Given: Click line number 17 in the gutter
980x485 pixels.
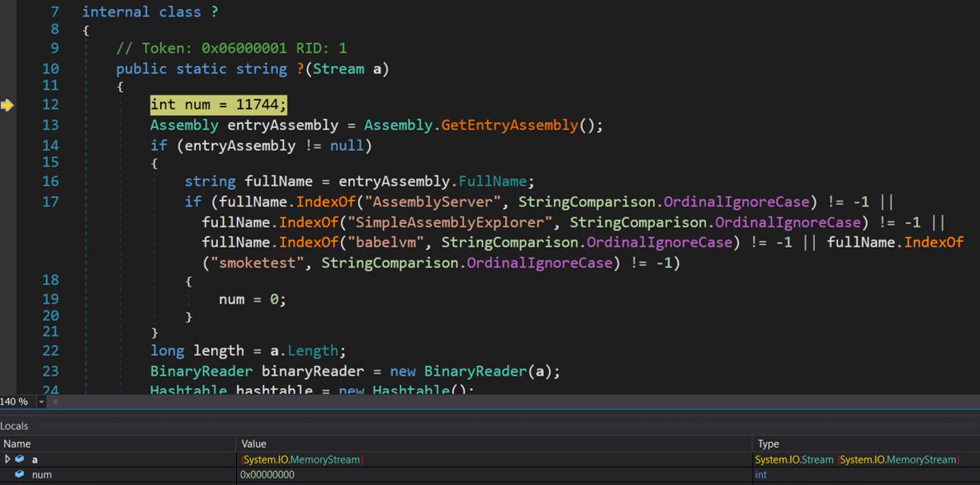Looking at the screenshot, I should [x=50, y=202].
